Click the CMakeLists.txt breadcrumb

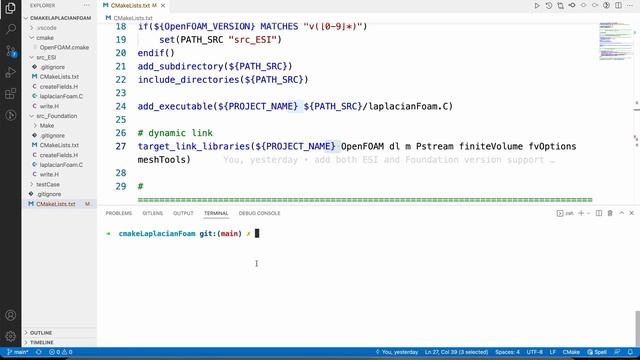tap(129, 18)
